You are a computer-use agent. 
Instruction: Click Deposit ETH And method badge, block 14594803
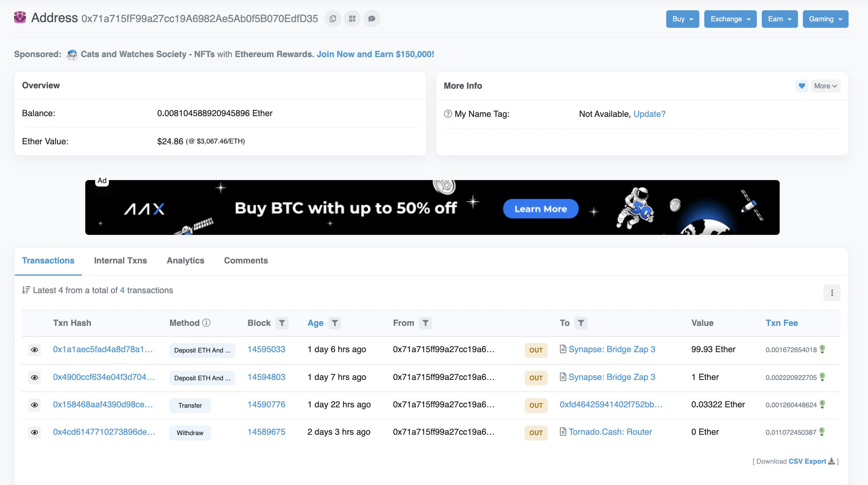click(202, 378)
